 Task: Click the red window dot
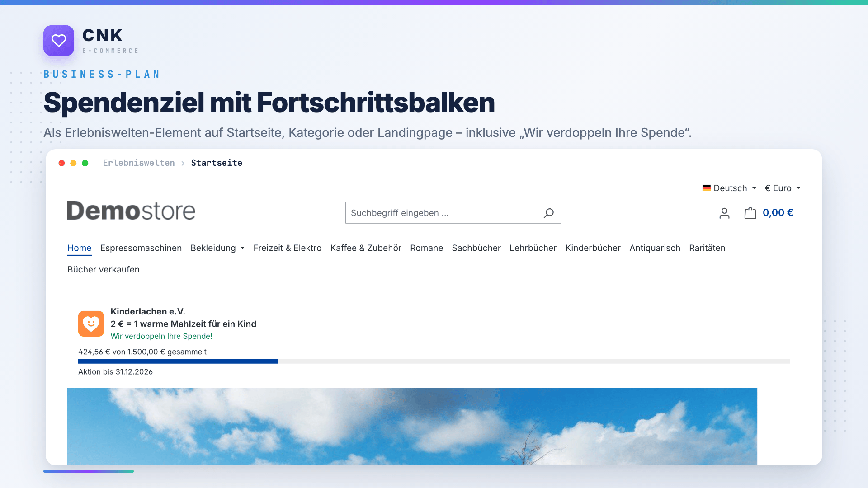coord(62,163)
